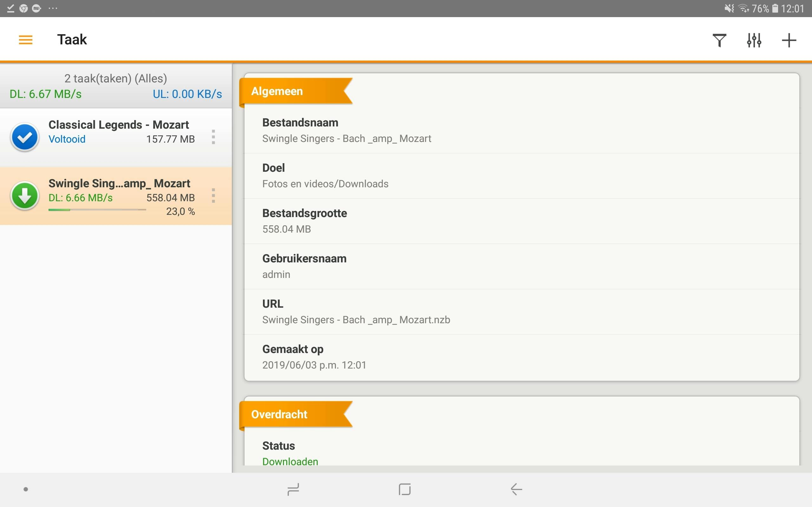This screenshot has height=507, width=812.
Task: Tap the Android back navigation button
Action: click(516, 489)
